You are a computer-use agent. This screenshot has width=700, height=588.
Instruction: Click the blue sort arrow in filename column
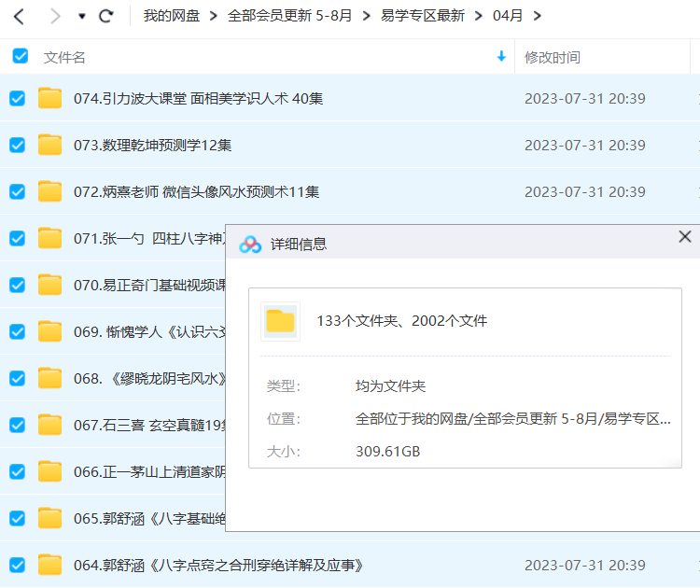[501, 57]
